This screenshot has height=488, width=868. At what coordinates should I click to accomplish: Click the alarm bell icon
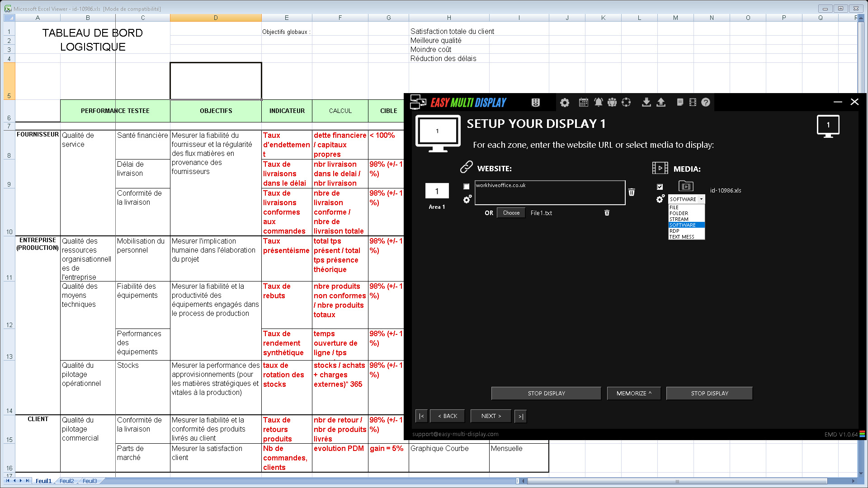(598, 103)
